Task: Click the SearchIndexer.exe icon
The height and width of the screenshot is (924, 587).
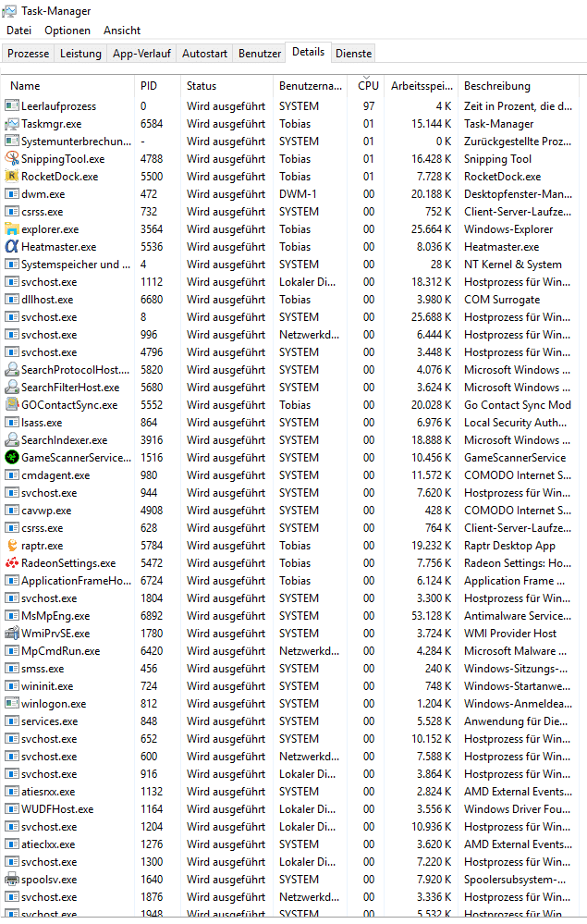Action: [12, 439]
